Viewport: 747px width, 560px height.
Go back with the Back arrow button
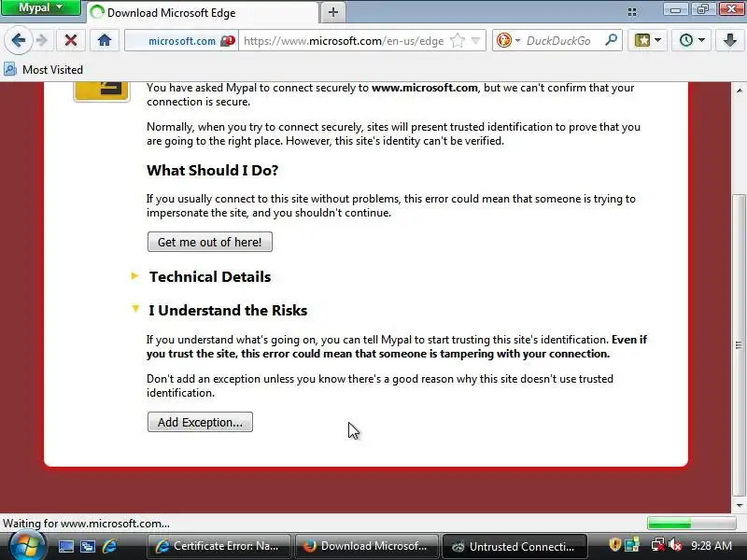click(19, 40)
